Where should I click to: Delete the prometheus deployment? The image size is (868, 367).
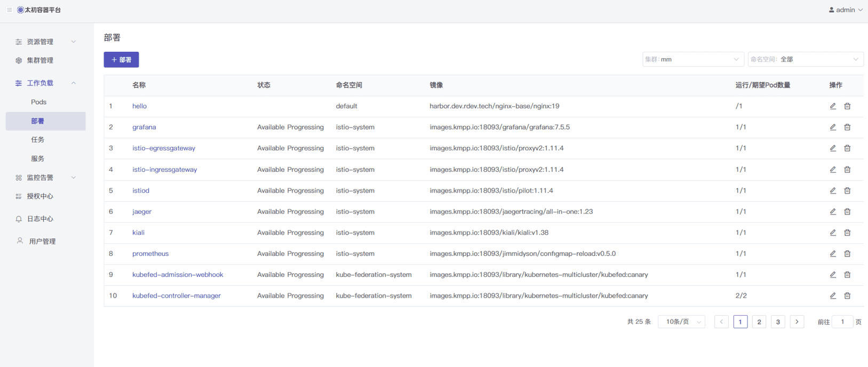click(x=847, y=253)
